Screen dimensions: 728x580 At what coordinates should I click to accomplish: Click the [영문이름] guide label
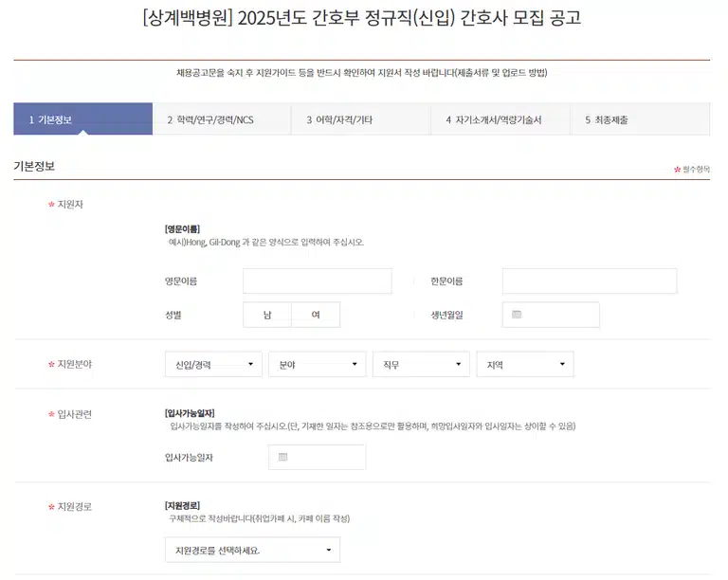point(182,228)
